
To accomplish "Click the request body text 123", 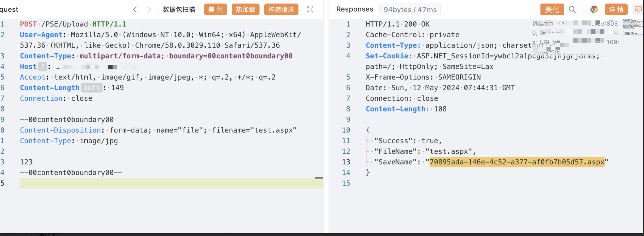I will tap(26, 162).
